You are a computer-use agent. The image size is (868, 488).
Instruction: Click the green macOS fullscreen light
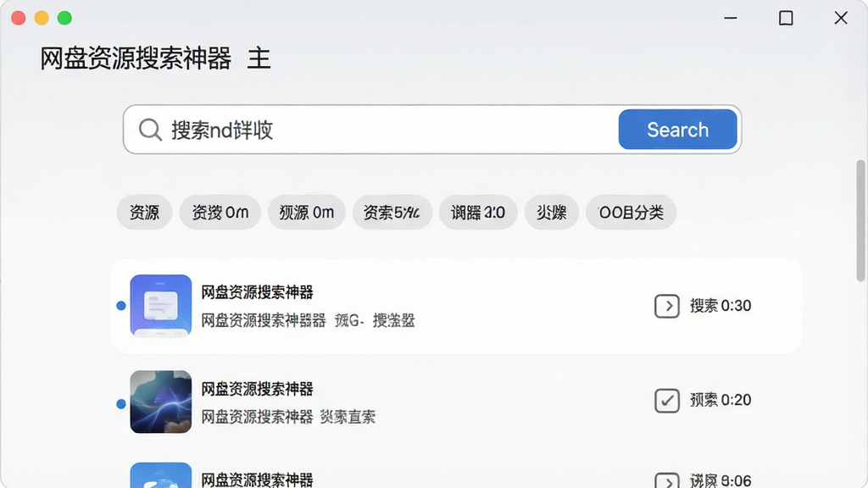pyautogui.click(x=64, y=18)
